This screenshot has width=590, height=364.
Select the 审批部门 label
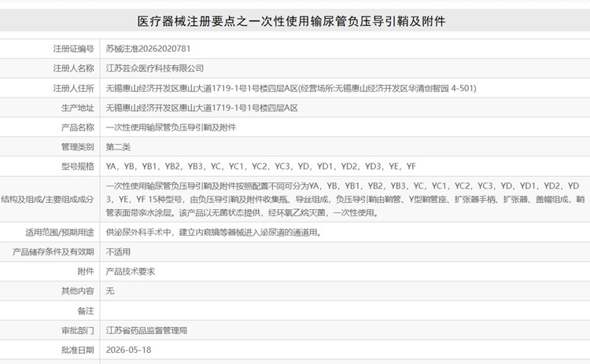pyautogui.click(x=78, y=330)
